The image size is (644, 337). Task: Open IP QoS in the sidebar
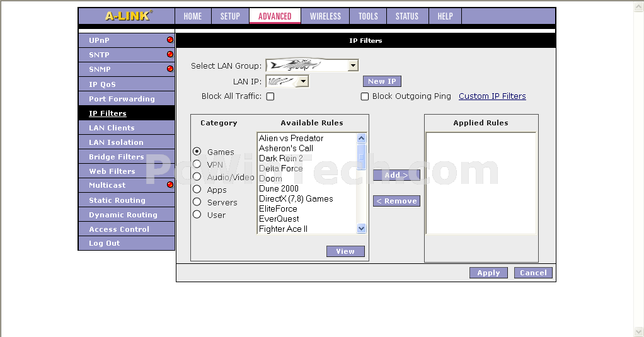tap(127, 84)
